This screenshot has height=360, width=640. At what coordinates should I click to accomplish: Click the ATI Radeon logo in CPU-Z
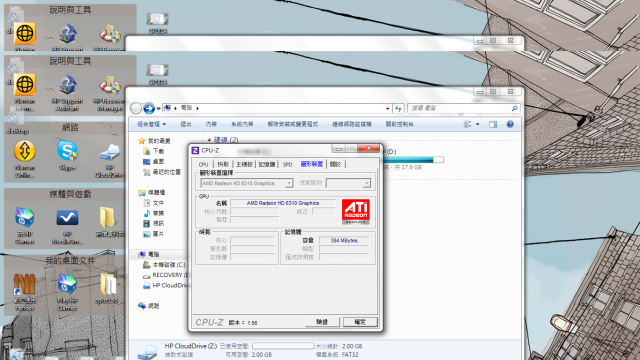pyautogui.click(x=356, y=211)
